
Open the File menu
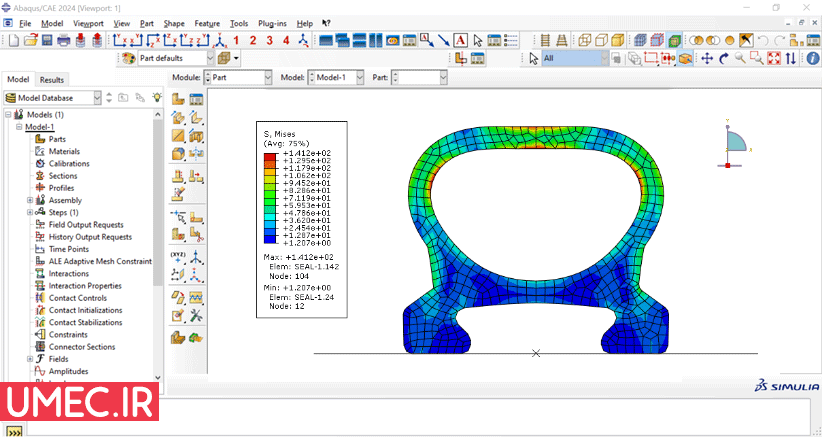(25, 24)
